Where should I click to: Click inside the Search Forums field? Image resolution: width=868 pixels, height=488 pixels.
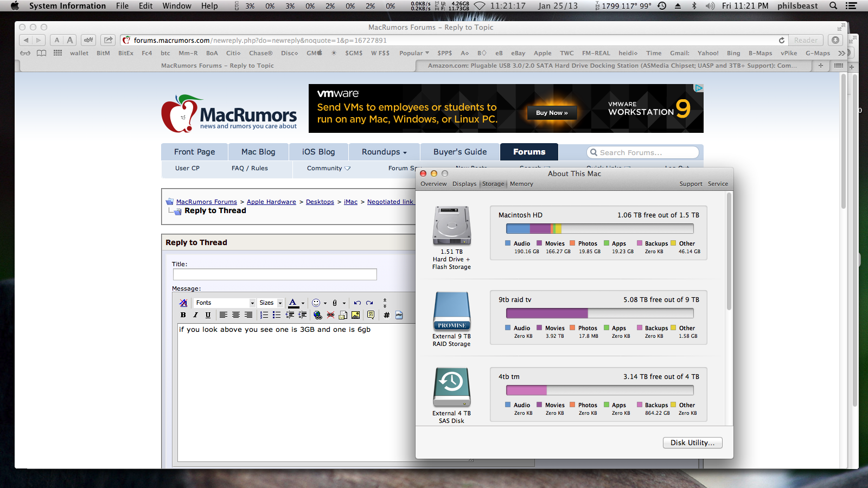(x=643, y=152)
